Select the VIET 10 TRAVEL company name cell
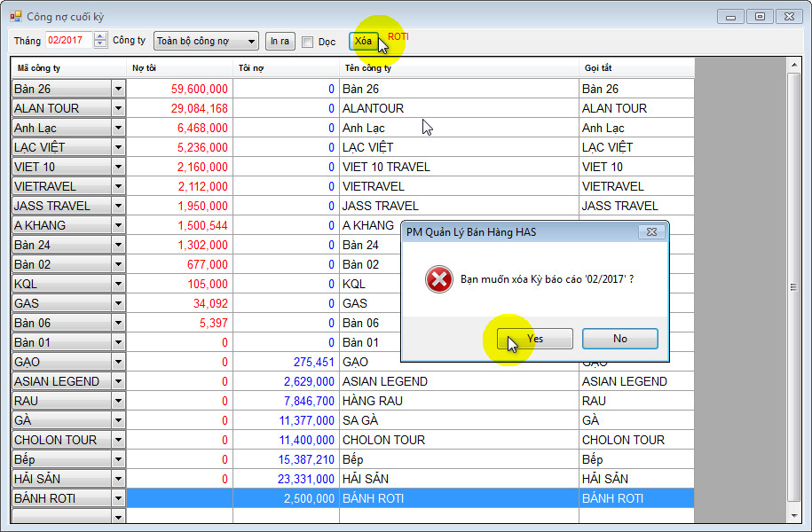Viewport: 812px width, 532px height. click(x=459, y=167)
